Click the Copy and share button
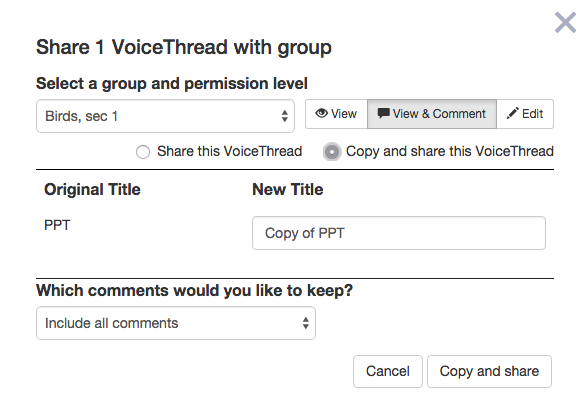 coord(489,371)
